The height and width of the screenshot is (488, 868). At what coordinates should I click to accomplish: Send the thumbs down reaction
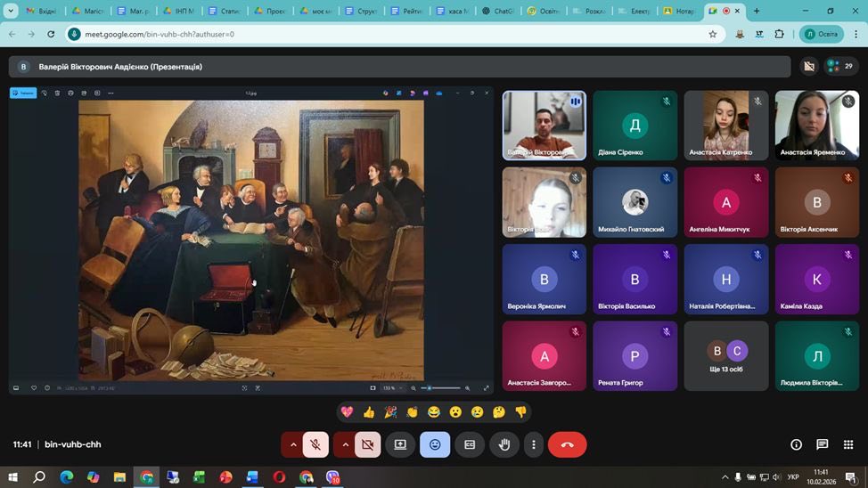[520, 411]
